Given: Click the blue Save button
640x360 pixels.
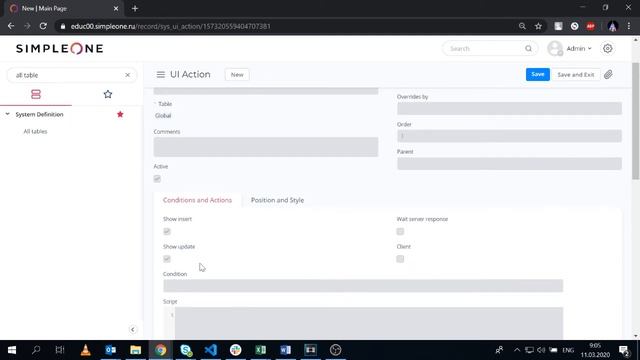Looking at the screenshot, I should [x=538, y=75].
